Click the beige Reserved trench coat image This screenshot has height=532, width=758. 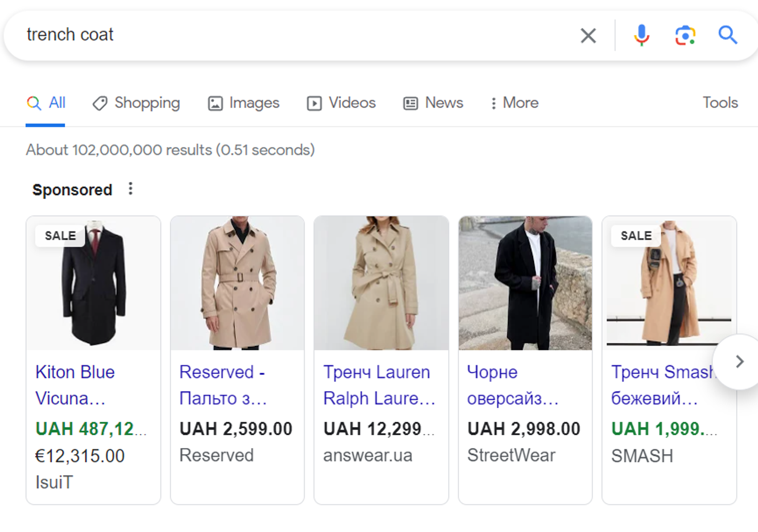pyautogui.click(x=237, y=283)
